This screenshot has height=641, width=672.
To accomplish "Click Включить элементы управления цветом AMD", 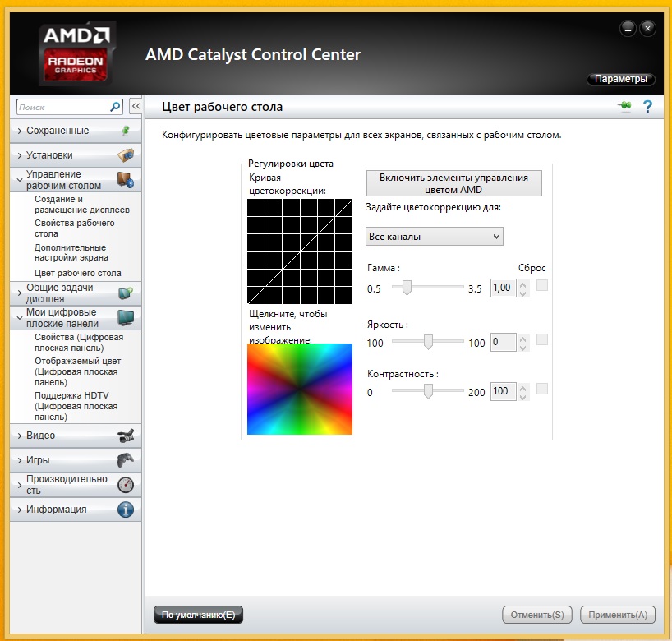I will [x=453, y=183].
